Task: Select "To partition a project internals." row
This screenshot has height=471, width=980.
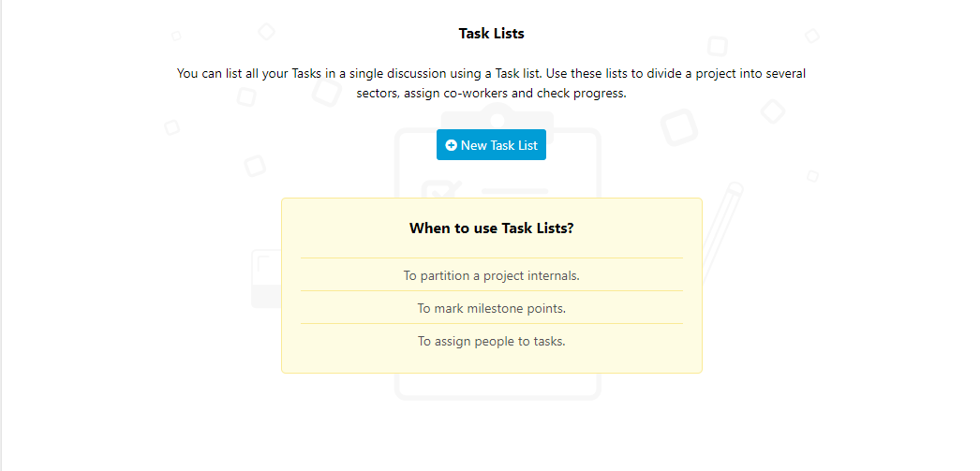Action: pos(491,275)
